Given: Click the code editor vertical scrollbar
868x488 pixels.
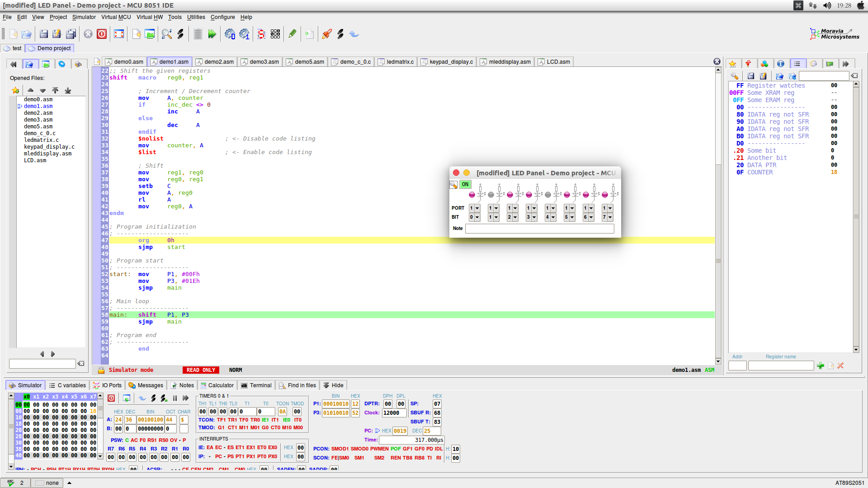Looking at the screenshot, I should click(x=718, y=216).
